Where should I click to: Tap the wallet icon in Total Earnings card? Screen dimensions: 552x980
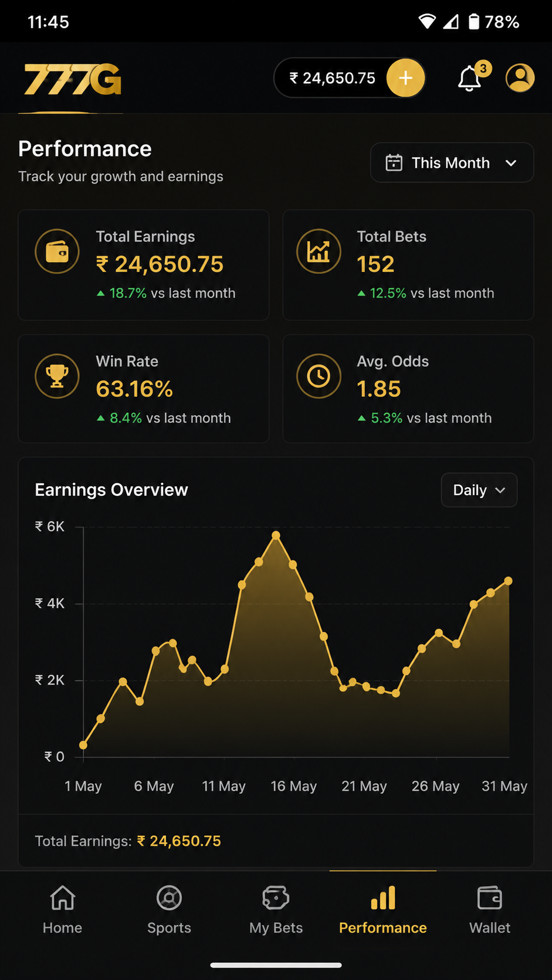(x=57, y=251)
